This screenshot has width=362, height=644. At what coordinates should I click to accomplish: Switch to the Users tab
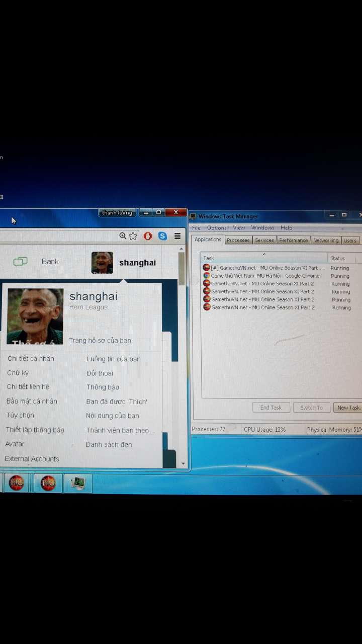tap(350, 240)
